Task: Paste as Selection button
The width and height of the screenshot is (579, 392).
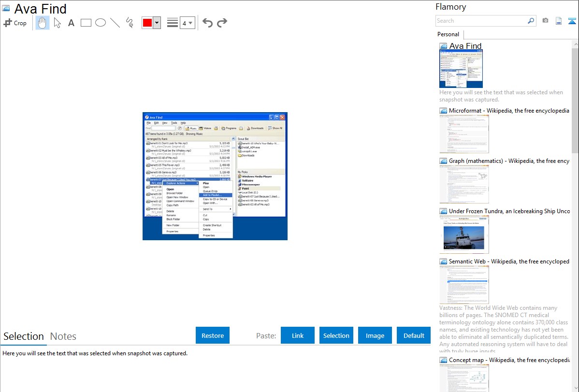Action: click(x=336, y=335)
